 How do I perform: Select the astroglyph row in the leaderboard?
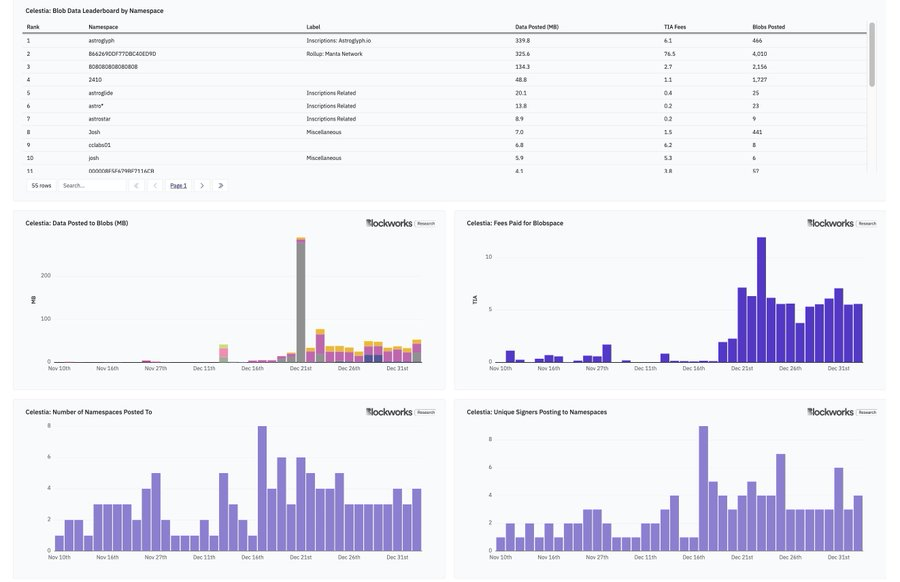point(101,40)
